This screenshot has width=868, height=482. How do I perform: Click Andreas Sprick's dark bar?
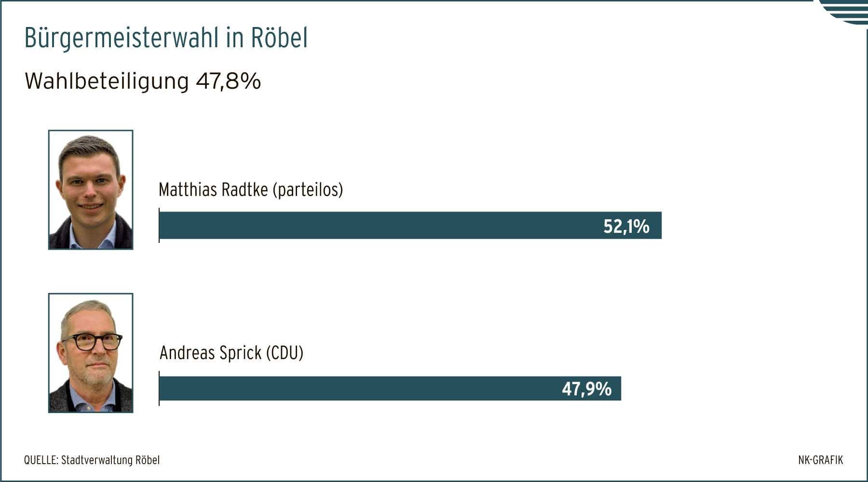pos(390,388)
